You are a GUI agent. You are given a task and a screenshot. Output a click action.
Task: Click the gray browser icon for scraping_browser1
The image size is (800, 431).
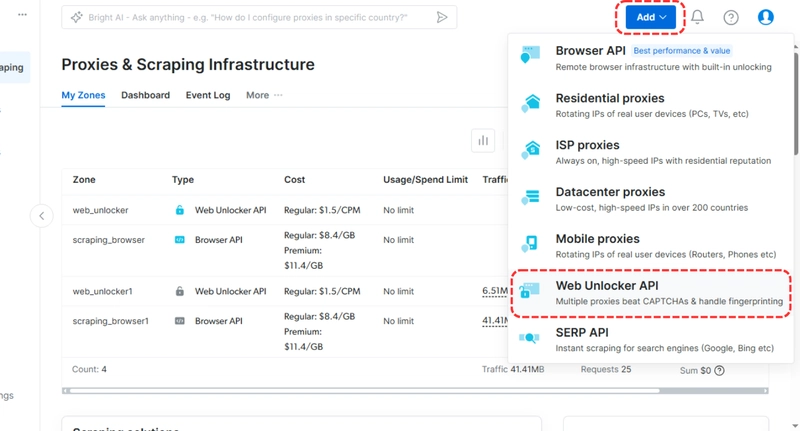pos(180,321)
